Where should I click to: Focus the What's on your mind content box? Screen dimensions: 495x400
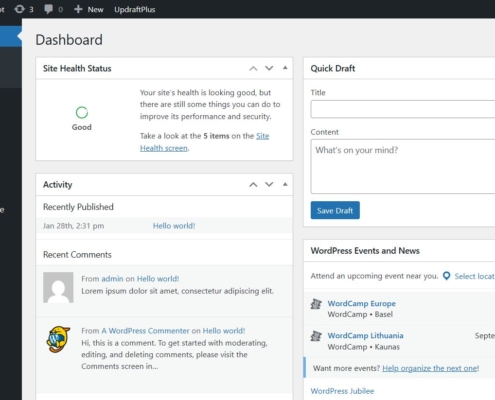pos(403,166)
